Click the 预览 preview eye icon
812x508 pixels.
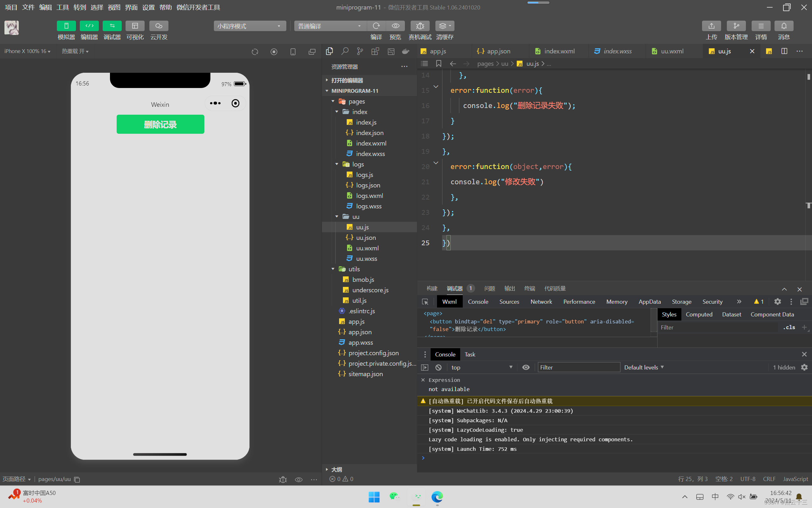point(395,26)
